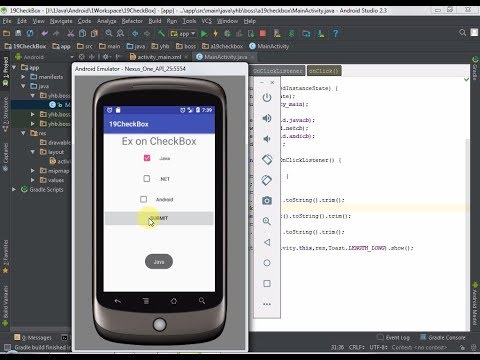
Task: Open the File menu
Action: (7, 21)
